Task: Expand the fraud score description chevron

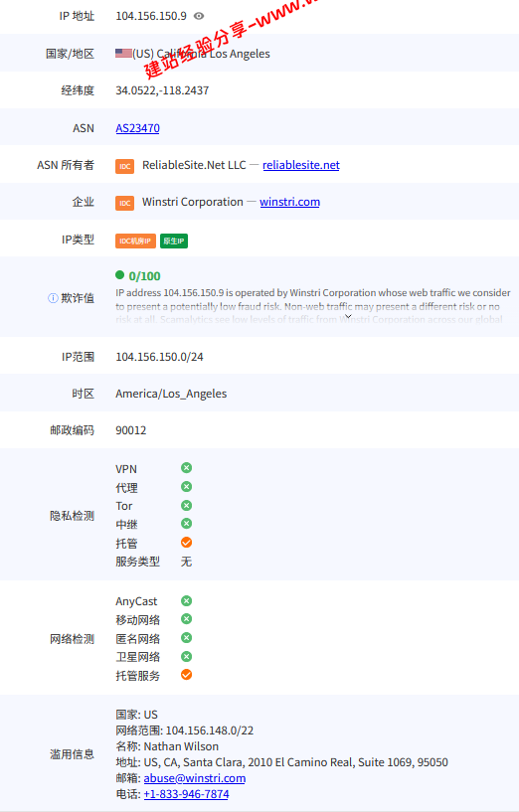Action: tap(349, 316)
